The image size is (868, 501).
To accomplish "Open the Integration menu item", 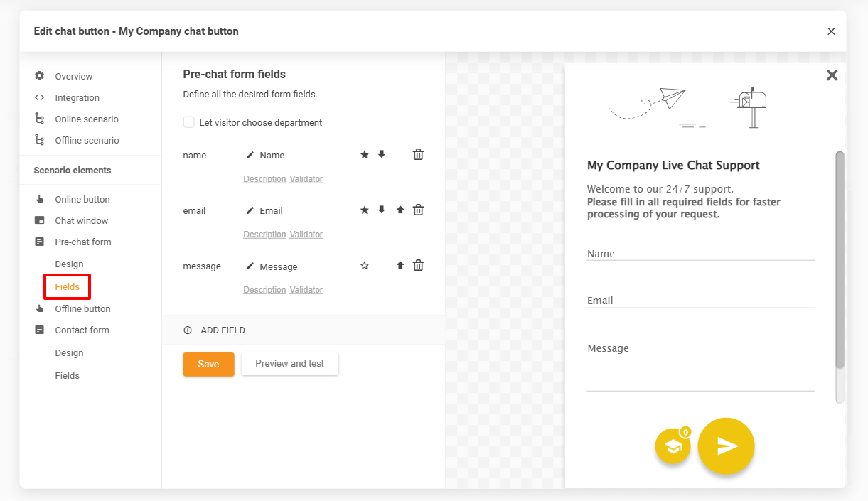I will pyautogui.click(x=77, y=98).
